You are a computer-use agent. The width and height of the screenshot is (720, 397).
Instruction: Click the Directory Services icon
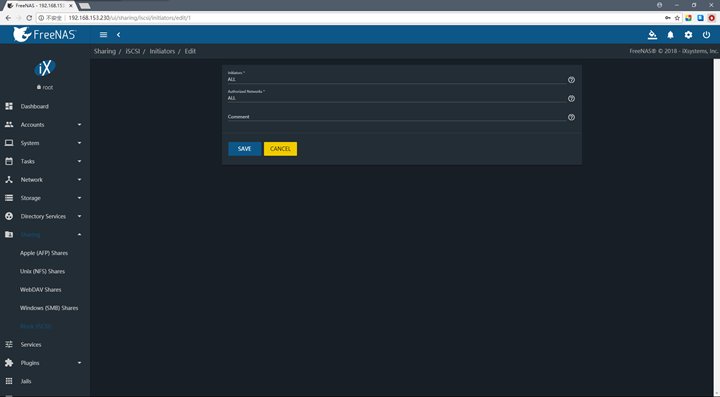(9, 216)
